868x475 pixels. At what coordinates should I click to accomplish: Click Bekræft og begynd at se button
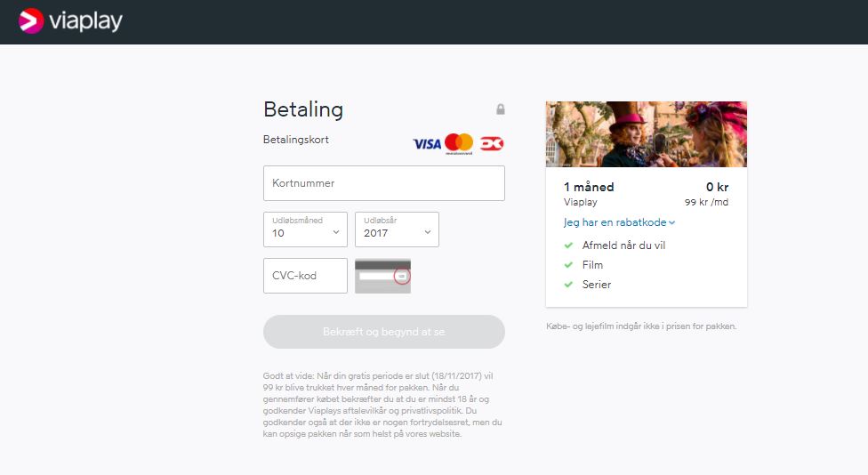tap(383, 332)
